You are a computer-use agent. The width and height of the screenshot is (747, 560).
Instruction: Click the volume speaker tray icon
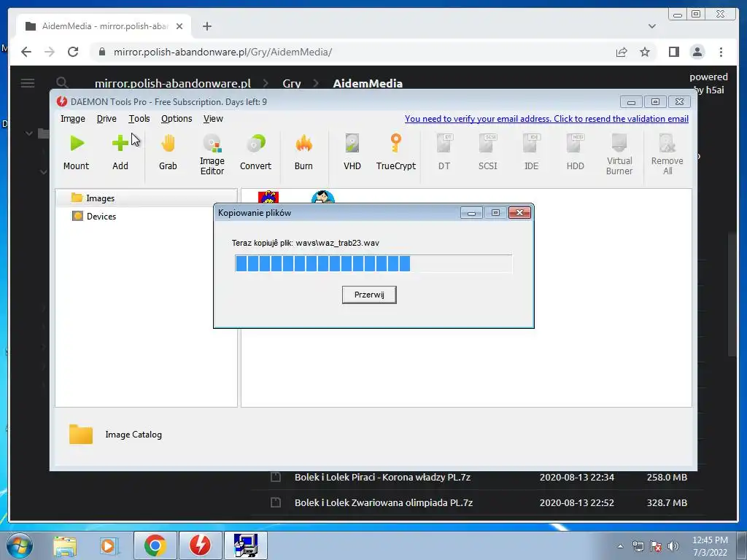673,546
